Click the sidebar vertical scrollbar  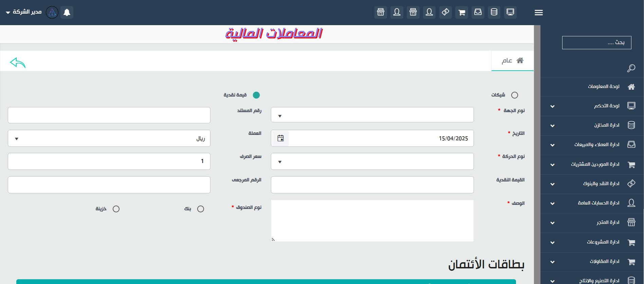pyautogui.click(x=537, y=155)
